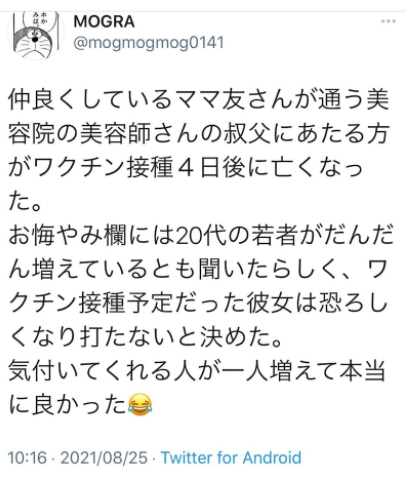The height and width of the screenshot is (479, 410).
Task: Select the line クチン接種予定だった彼女
Action: click(199, 303)
